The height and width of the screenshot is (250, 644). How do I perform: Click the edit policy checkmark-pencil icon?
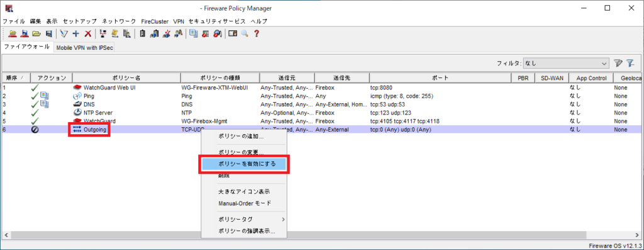pyautogui.click(x=64, y=34)
